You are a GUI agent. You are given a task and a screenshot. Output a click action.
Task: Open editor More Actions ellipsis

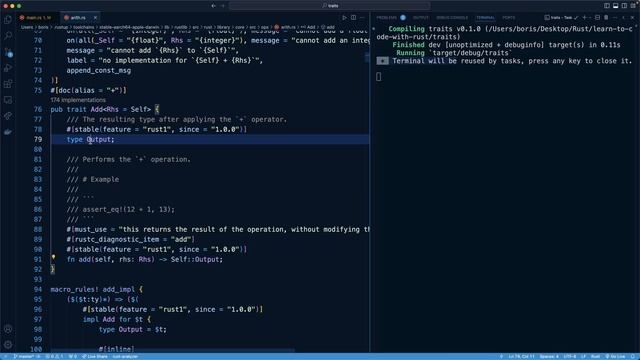click(362, 18)
